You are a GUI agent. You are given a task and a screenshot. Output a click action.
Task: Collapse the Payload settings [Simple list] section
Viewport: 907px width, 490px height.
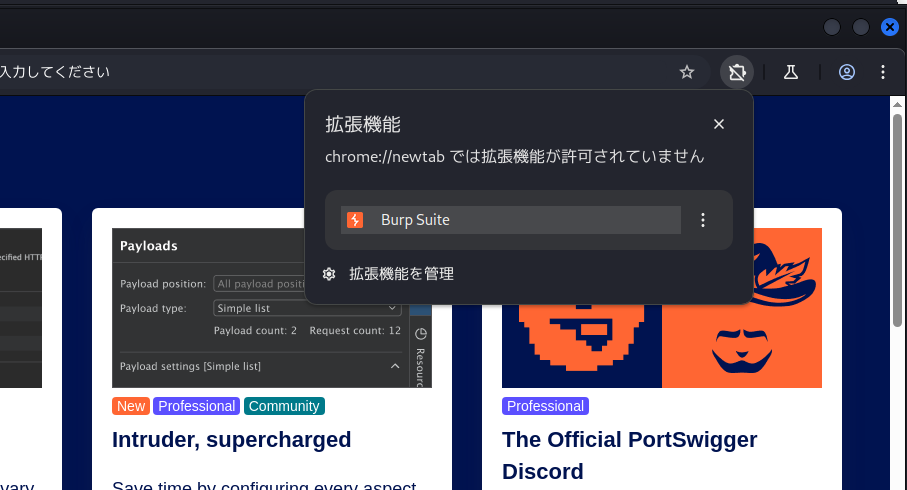[x=395, y=366]
